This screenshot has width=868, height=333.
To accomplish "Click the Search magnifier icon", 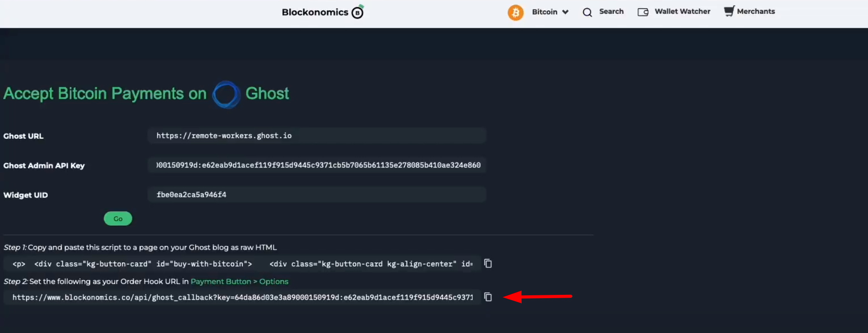I will click(x=587, y=12).
